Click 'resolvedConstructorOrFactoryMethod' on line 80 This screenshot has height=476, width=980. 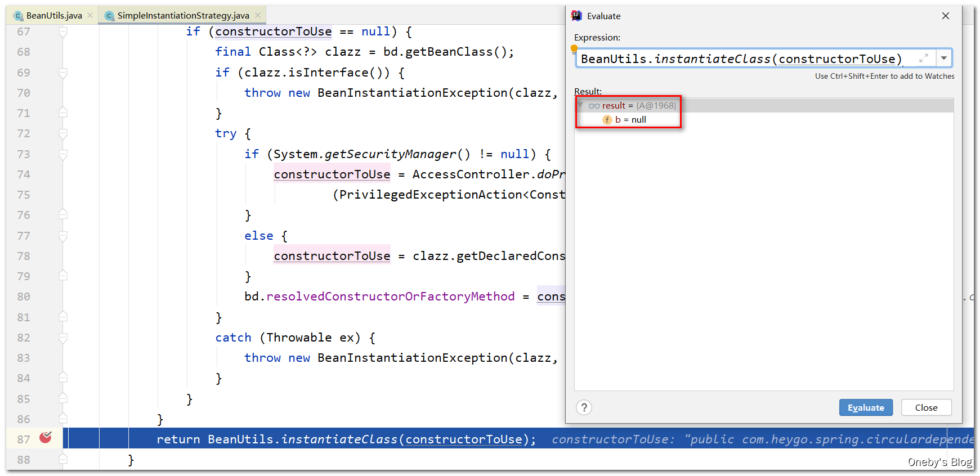[391, 297]
